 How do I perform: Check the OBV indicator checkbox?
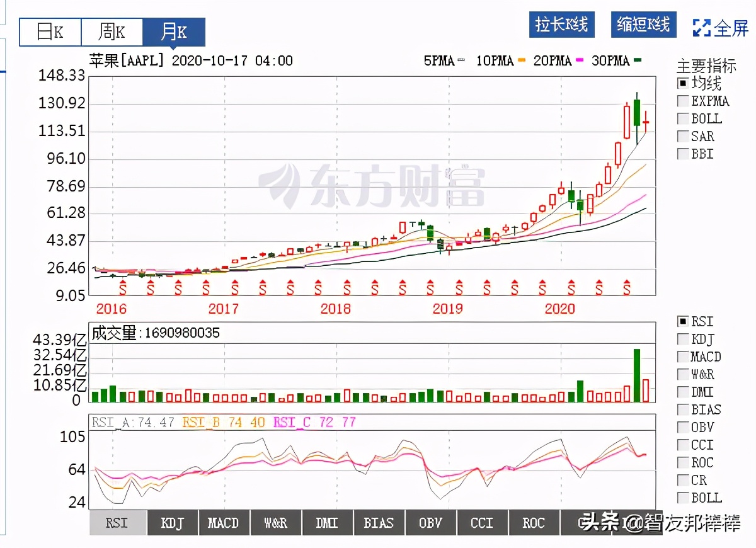coord(683,427)
